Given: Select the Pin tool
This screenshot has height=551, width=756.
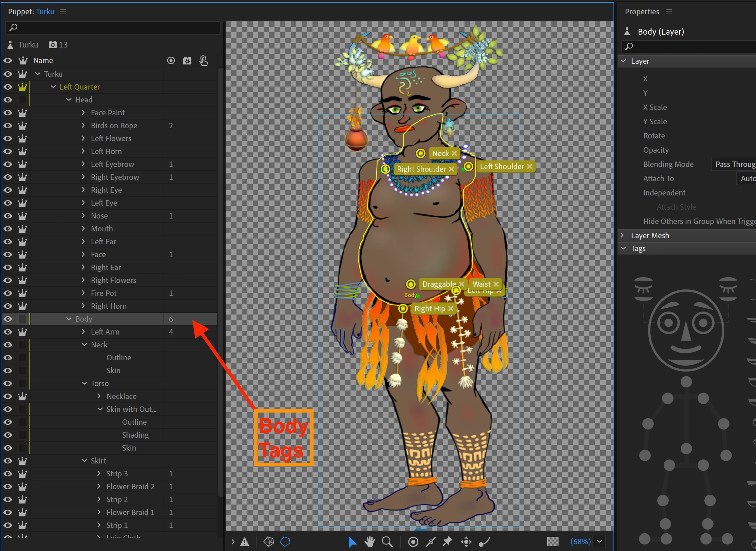Looking at the screenshot, I should click(448, 542).
